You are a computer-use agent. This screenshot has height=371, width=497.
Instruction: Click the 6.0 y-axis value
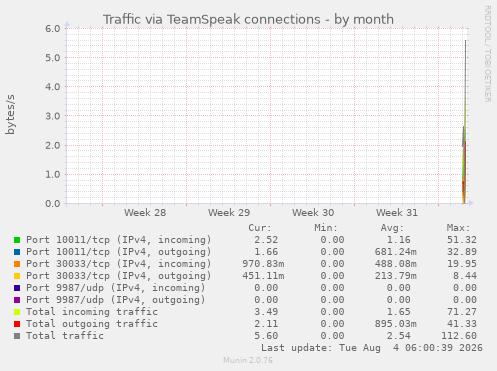[53, 29]
